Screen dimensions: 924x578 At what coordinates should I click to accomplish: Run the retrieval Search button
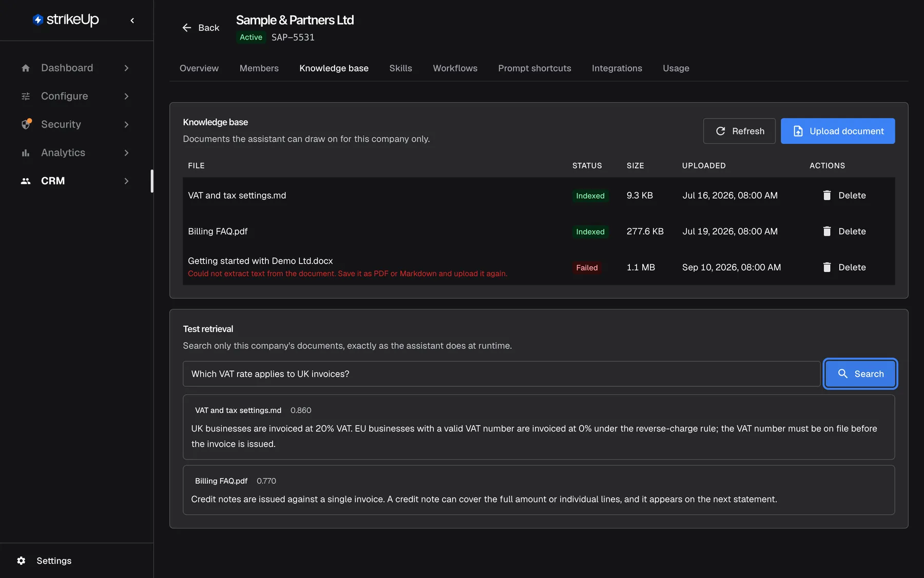click(x=860, y=374)
